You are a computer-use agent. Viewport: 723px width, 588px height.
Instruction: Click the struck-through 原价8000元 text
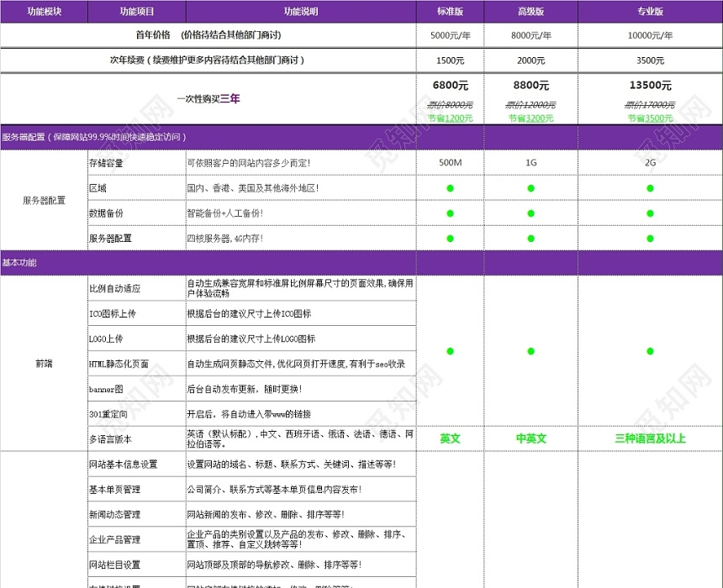450,105
